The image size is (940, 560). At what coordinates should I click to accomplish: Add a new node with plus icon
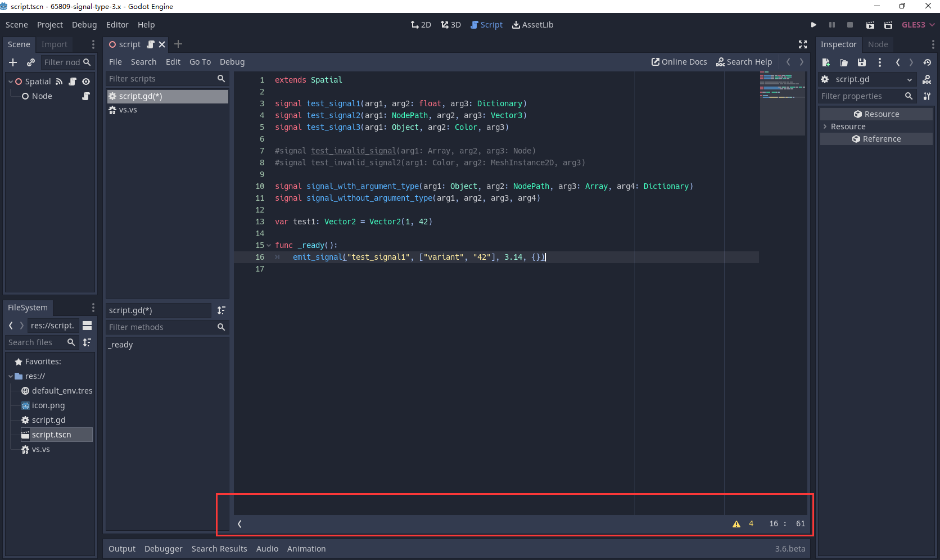13,62
